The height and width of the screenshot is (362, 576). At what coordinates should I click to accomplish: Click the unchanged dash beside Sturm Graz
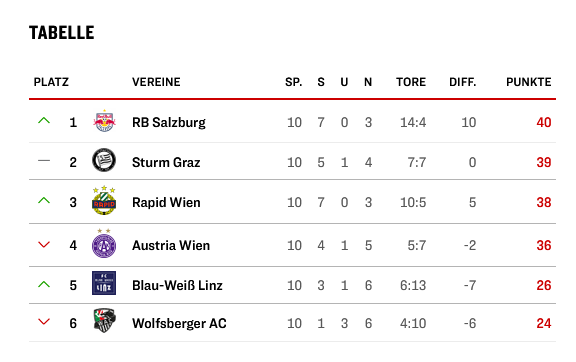[44, 161]
